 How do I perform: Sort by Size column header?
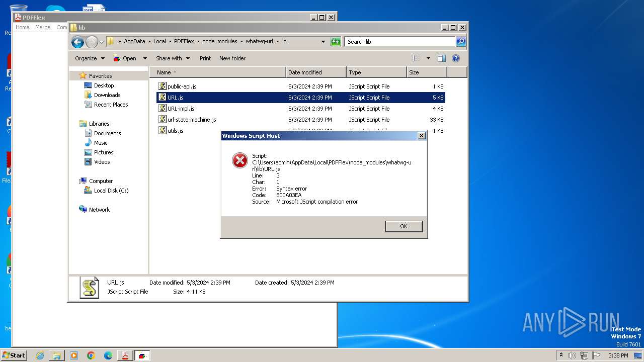coord(427,72)
